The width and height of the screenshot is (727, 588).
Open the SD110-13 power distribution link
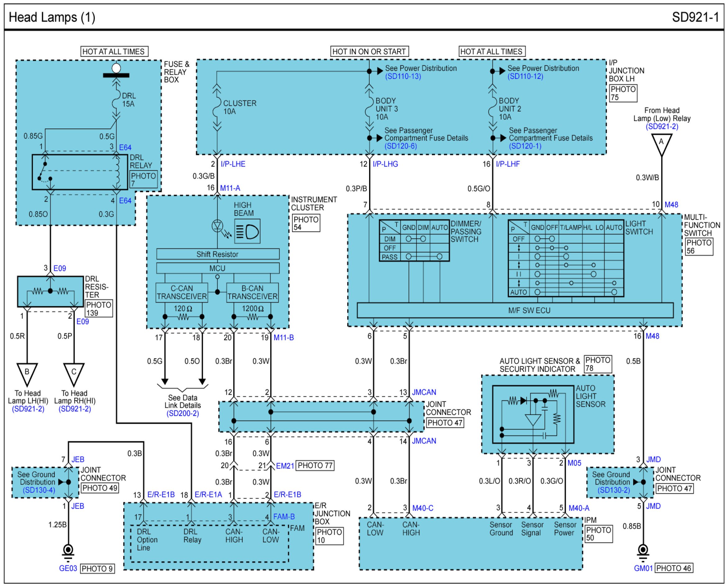pos(403,76)
